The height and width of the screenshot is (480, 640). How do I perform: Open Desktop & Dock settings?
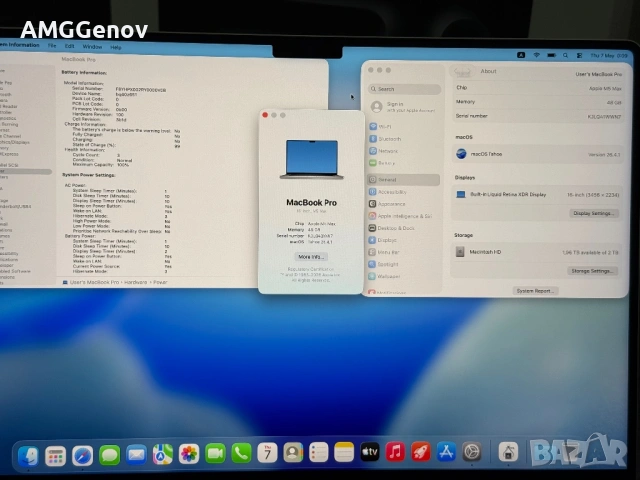[403, 228]
